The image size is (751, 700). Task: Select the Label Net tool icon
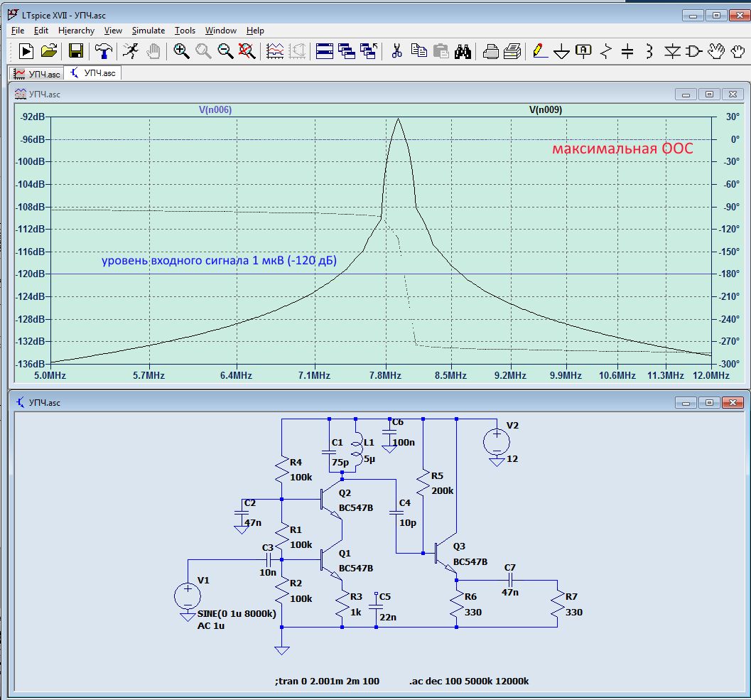tap(583, 50)
